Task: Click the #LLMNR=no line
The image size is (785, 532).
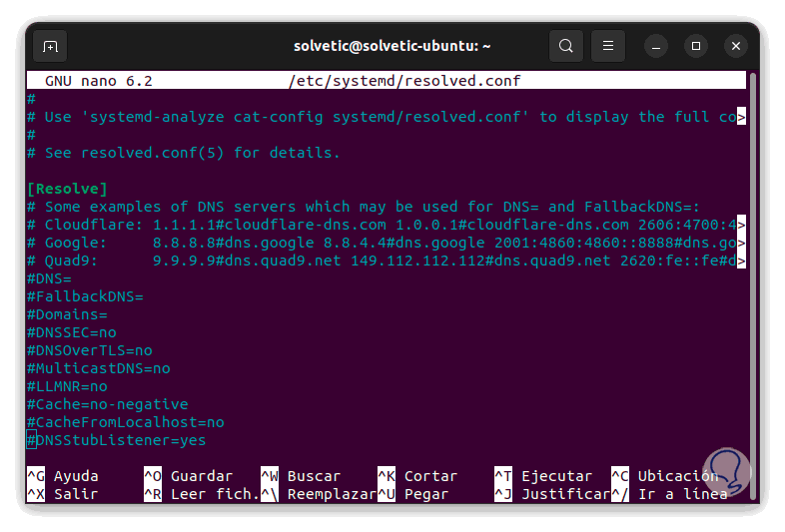Action: 67,386
